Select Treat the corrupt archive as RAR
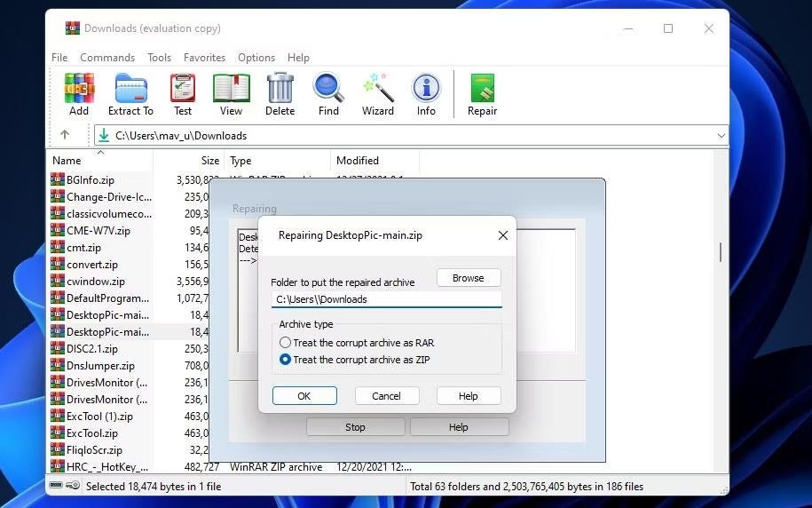 pos(357,343)
